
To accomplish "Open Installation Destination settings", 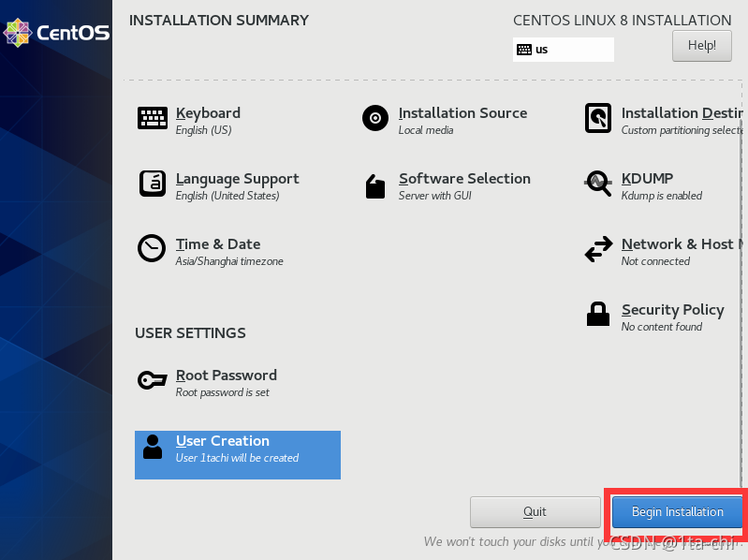I will pos(682,113).
